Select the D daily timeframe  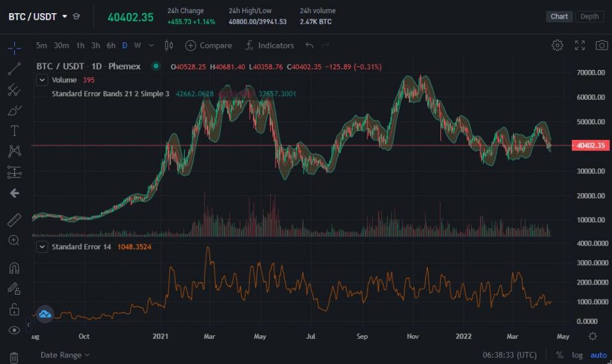click(x=124, y=45)
